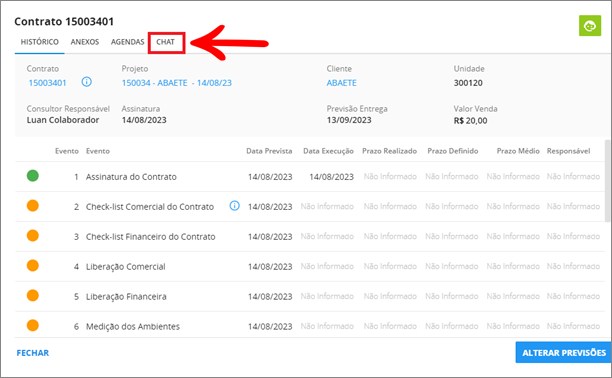Click the ALTERAR PREVISÕES button
The image size is (612, 378).
[x=564, y=353]
